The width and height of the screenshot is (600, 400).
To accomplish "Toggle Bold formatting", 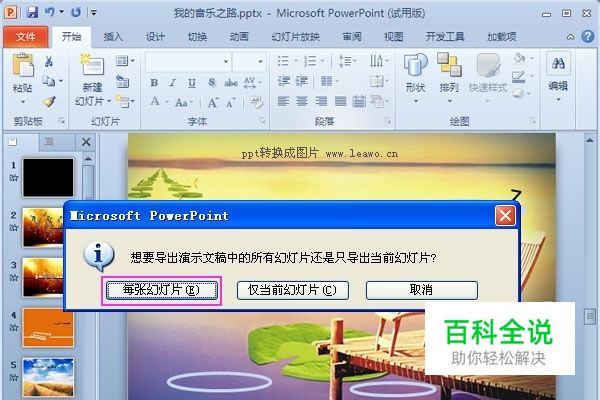I will click(154, 83).
